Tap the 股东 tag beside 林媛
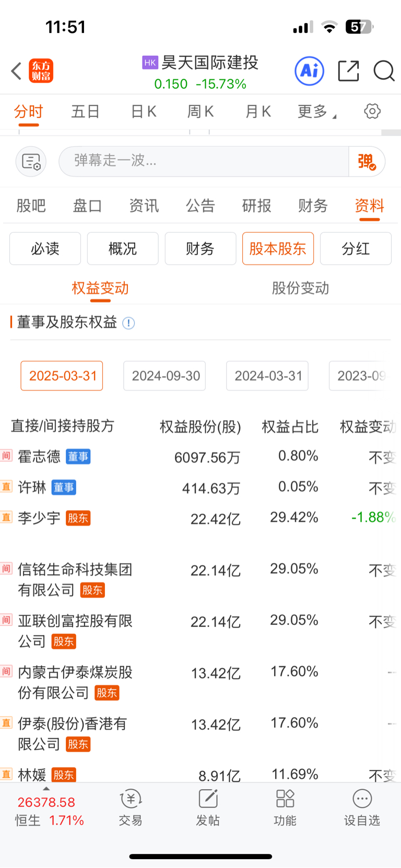This screenshot has width=401, height=868. [x=64, y=775]
